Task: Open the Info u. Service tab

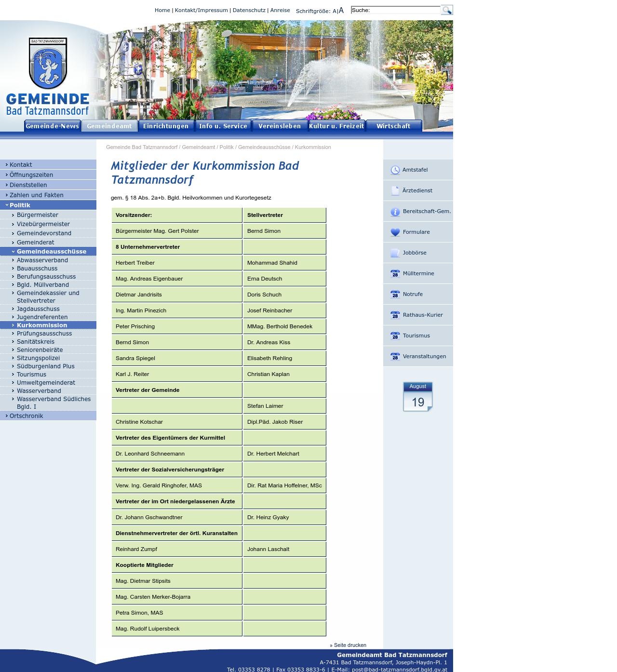Action: 223,126
